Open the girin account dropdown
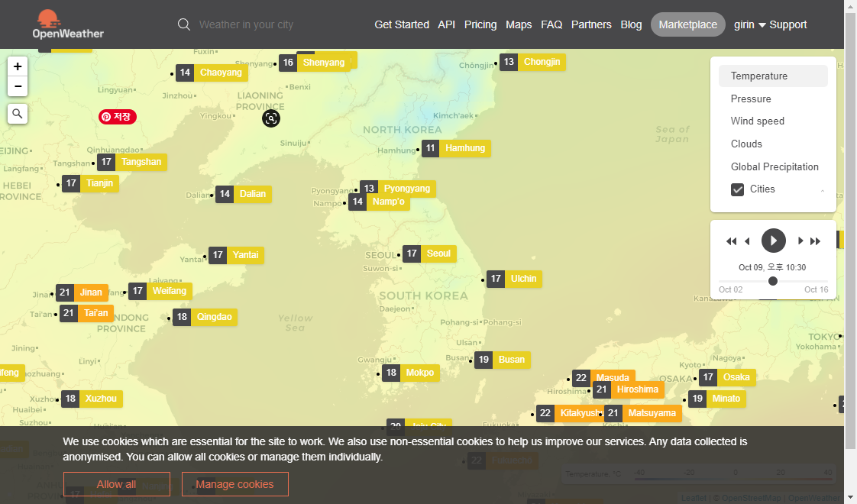This screenshot has width=857, height=504. coord(749,24)
